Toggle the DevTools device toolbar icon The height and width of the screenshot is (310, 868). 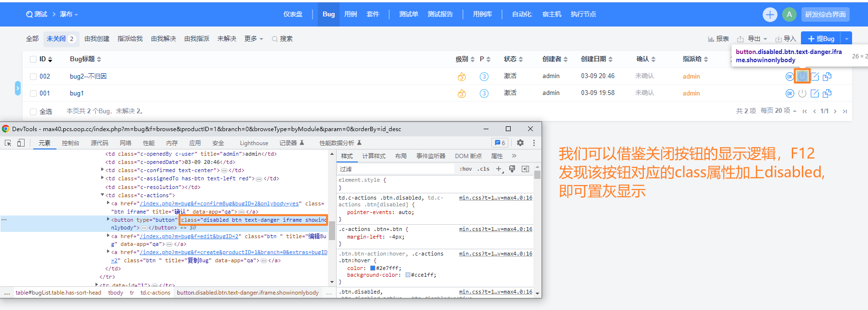pyautogui.click(x=21, y=143)
